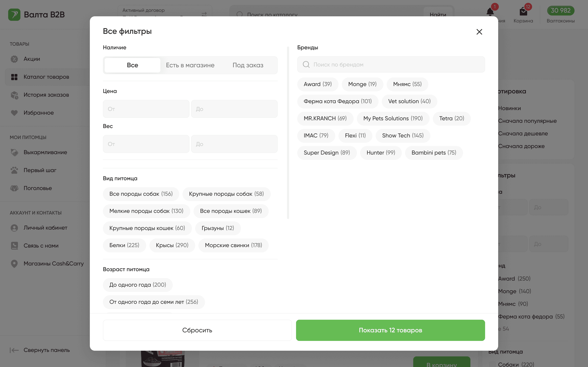
Task: Click the Акции discount badge icon
Action: click(14, 59)
